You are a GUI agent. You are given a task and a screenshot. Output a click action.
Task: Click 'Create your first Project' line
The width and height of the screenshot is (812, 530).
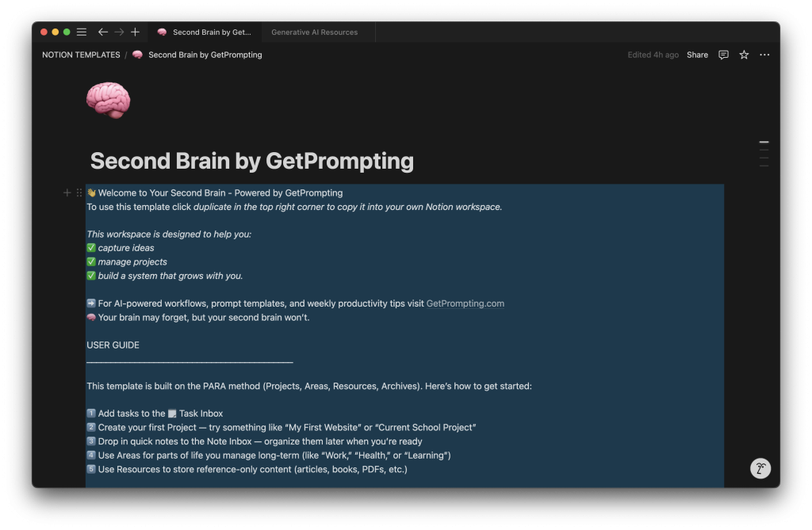[x=282, y=428]
